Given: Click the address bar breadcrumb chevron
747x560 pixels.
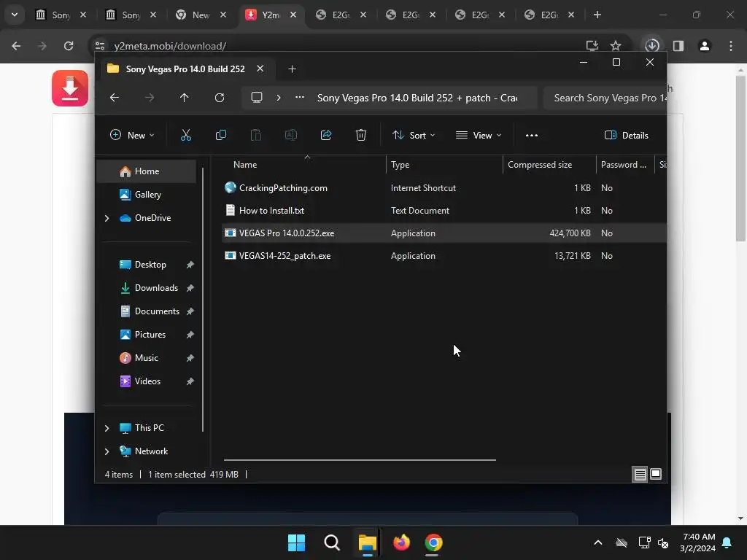Looking at the screenshot, I should (279, 98).
